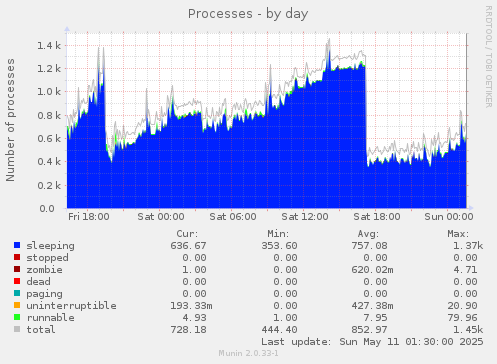Click the teal paging legend swatch

17,293
